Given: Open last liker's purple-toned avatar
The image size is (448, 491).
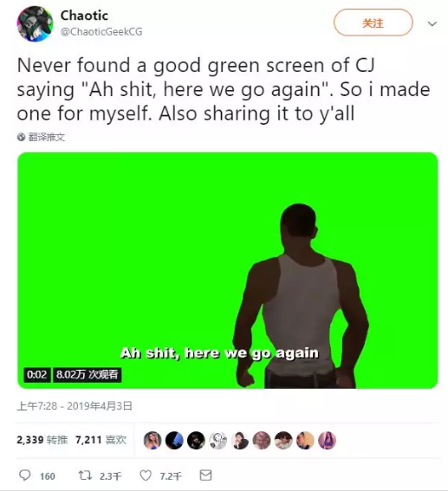Looking at the screenshot, I should 327,440.
